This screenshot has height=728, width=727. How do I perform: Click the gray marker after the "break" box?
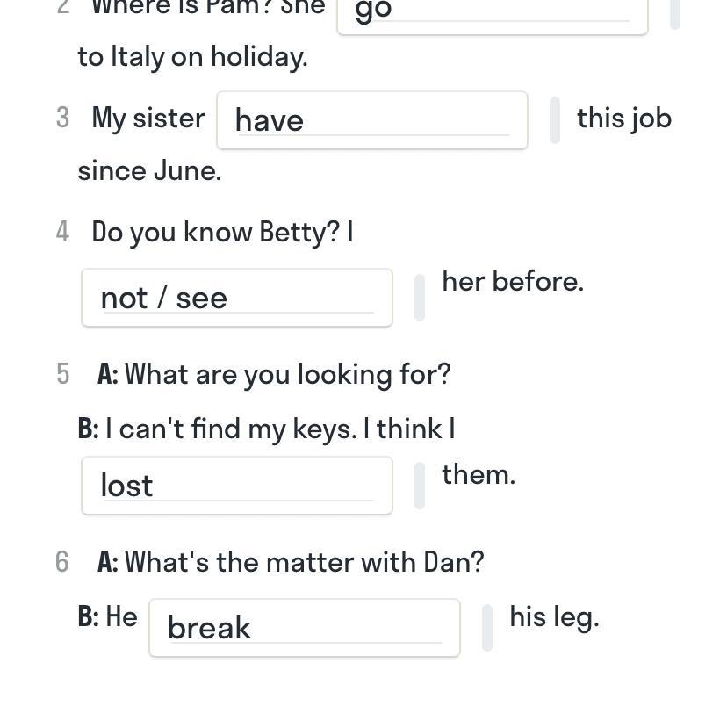point(487,628)
